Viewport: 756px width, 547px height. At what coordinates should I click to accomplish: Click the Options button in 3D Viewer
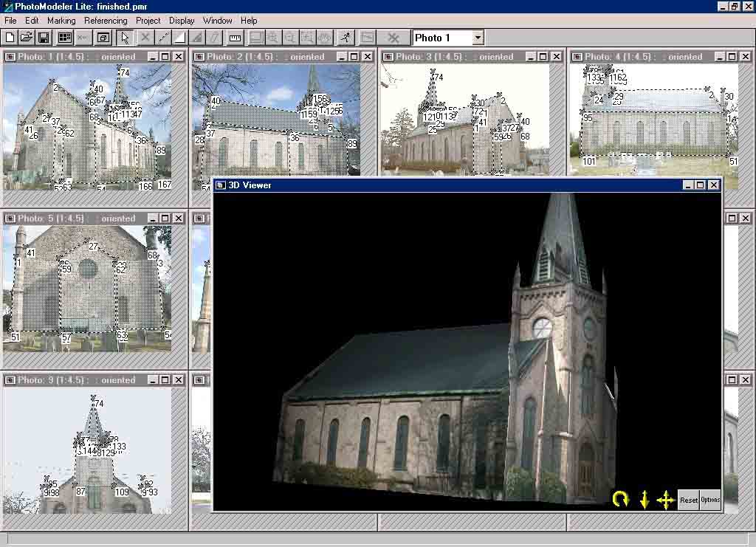point(710,500)
